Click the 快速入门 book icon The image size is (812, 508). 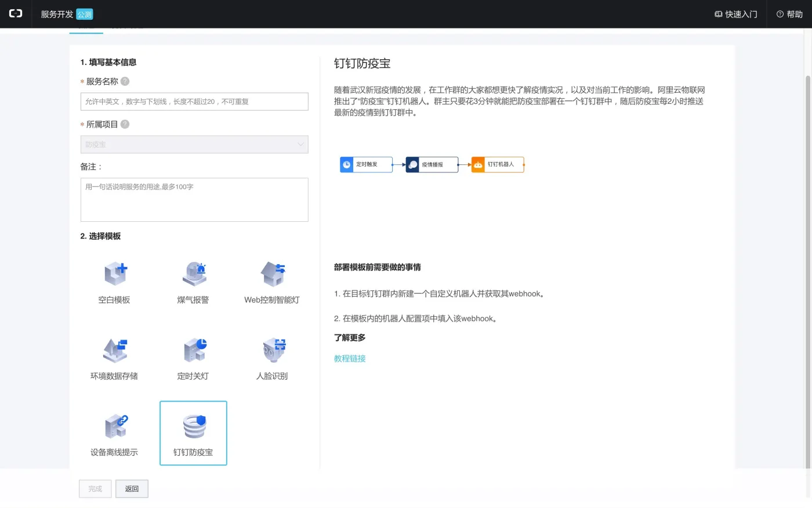click(719, 14)
